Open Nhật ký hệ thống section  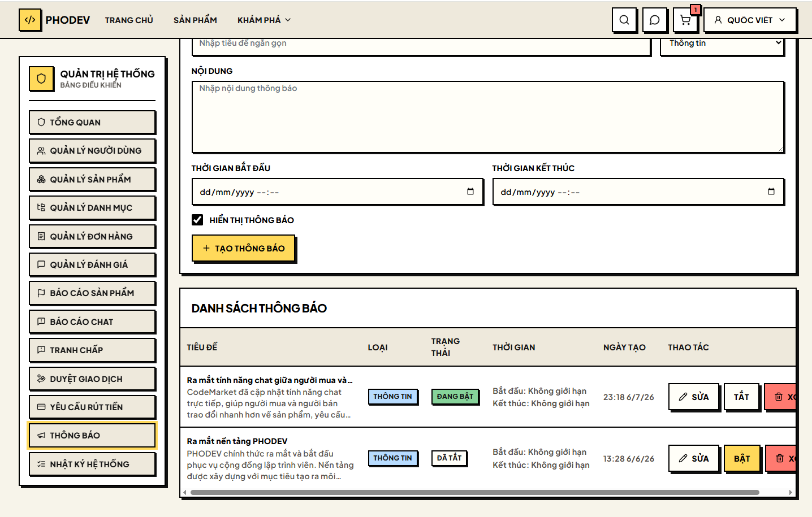point(92,464)
